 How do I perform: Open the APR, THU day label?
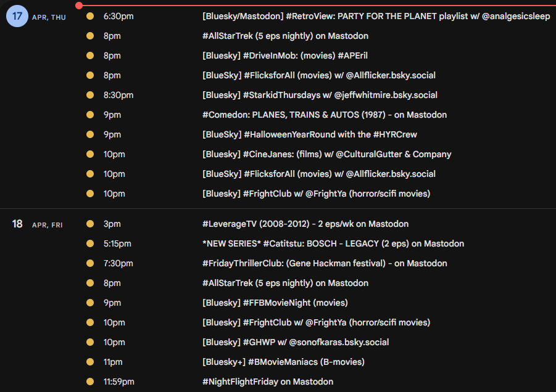49,17
